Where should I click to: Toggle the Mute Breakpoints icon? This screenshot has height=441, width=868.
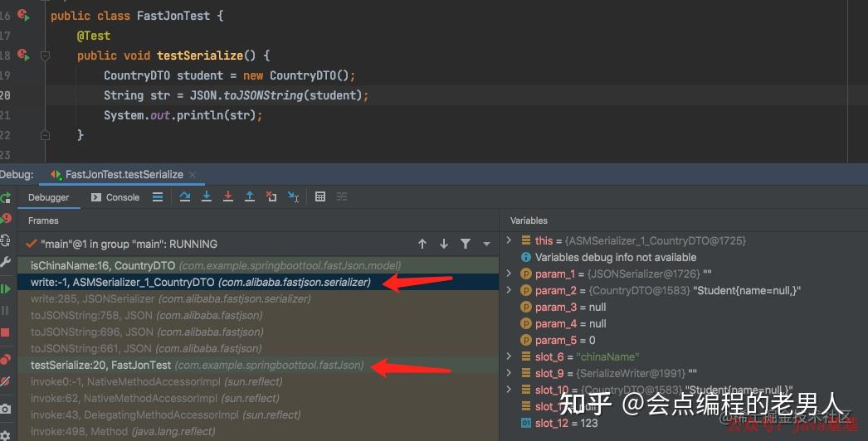5,381
